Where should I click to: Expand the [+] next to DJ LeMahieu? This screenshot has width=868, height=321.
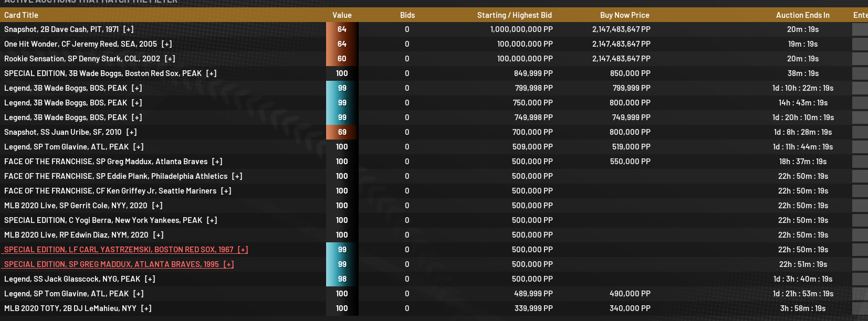(147, 308)
